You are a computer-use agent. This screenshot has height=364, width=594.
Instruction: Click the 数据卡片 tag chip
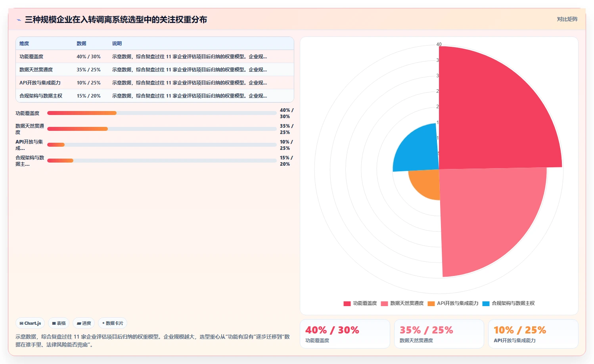[113, 323]
